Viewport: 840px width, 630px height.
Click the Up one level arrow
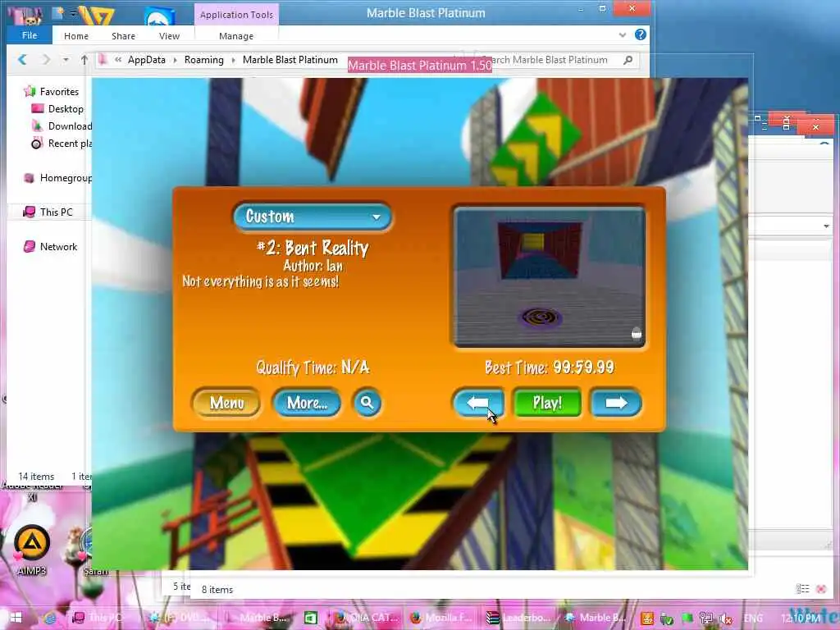(84, 60)
